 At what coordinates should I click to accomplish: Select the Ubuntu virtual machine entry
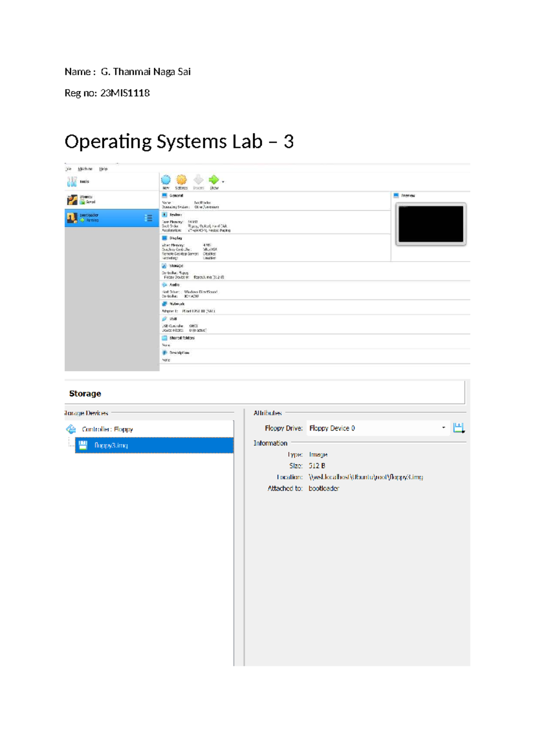pyautogui.click(x=112, y=200)
